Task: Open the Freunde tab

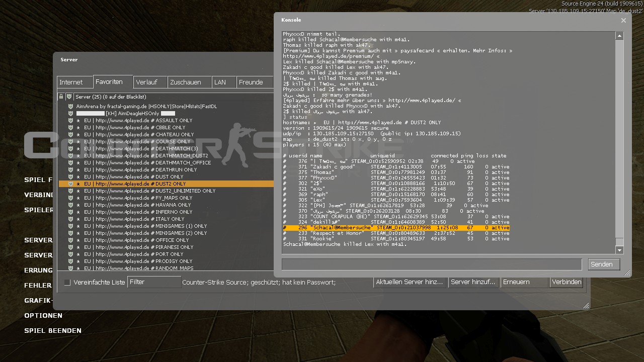Action: [x=255, y=82]
